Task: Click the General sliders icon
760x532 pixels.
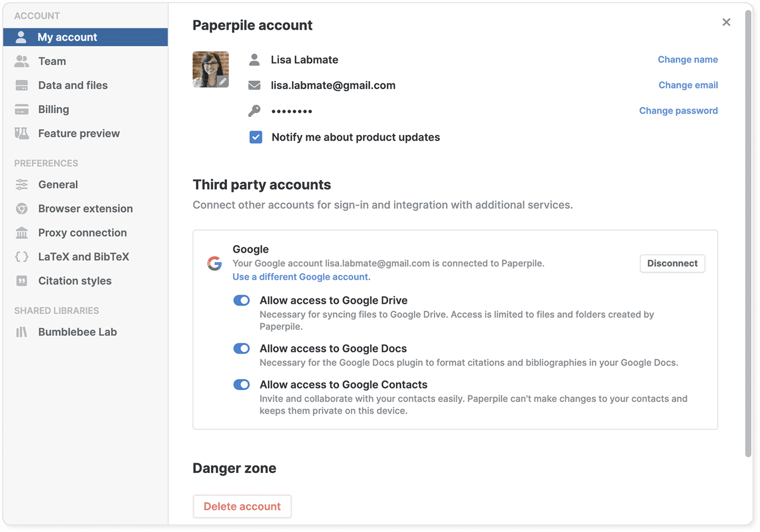Action: pos(21,185)
